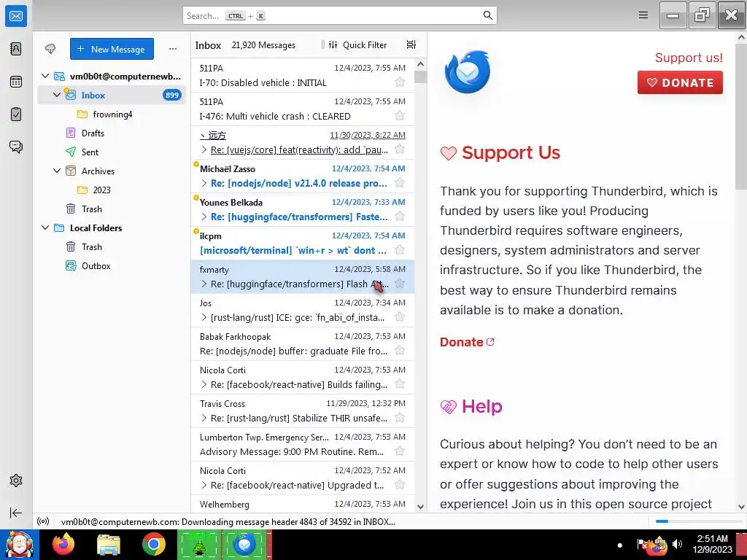Screen dimensions: 747x560
Task: Open Nicola Corti's Upgraded message
Action: coord(303,478)
